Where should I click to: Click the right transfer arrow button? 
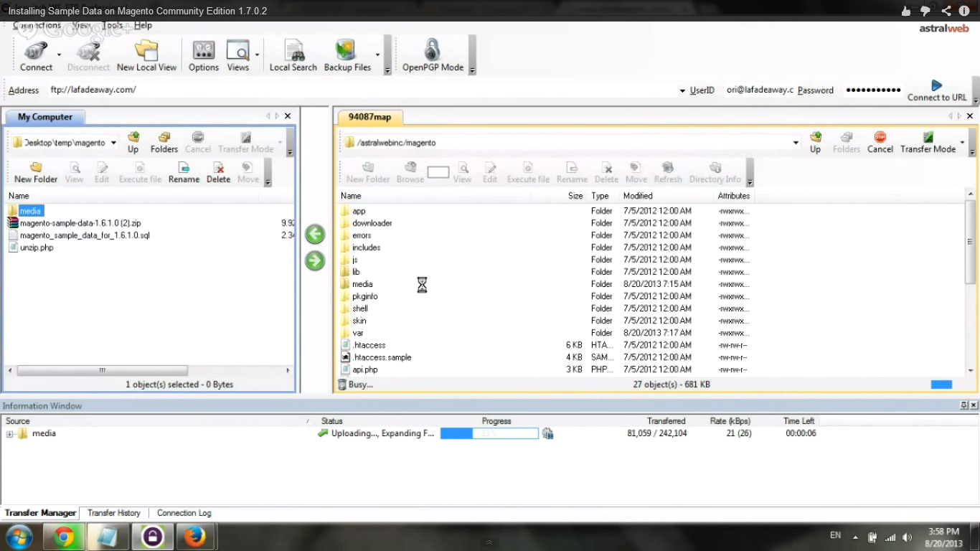tap(315, 260)
